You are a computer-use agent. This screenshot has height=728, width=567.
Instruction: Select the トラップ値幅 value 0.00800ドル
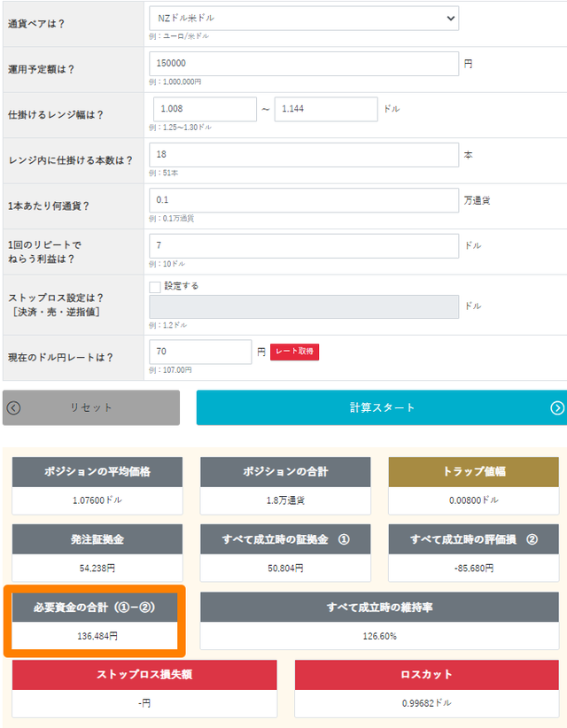[474, 500]
